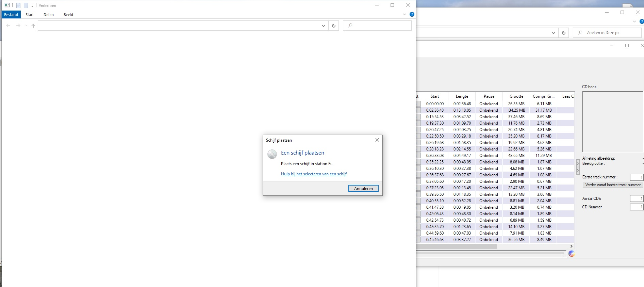Click the new folder quick access icon
644x287 pixels.
pos(26,5)
